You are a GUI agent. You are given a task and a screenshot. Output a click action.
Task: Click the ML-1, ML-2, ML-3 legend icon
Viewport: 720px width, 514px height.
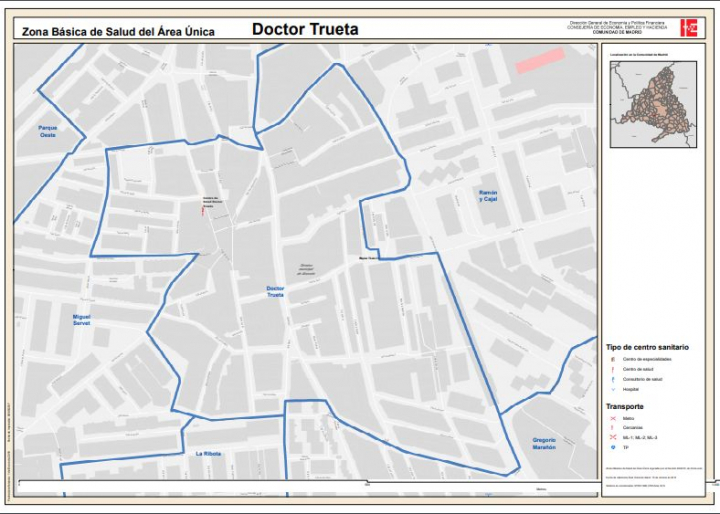612,438
